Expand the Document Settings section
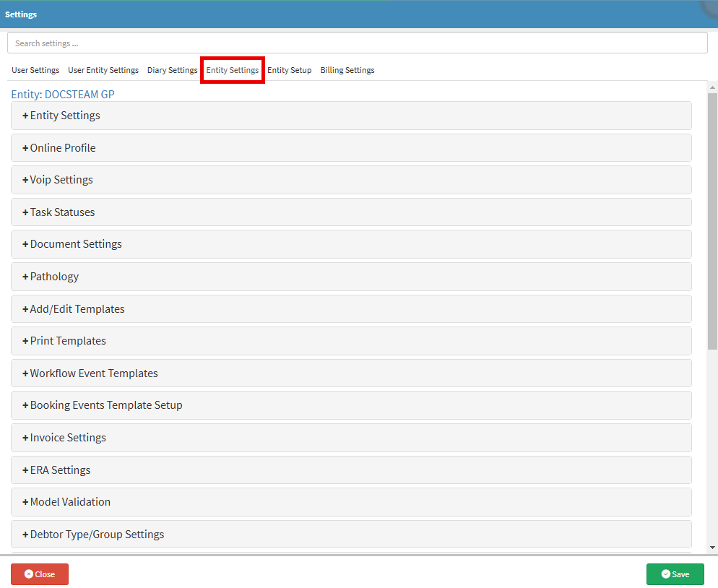This screenshot has height=588, width=718. pyautogui.click(x=351, y=244)
